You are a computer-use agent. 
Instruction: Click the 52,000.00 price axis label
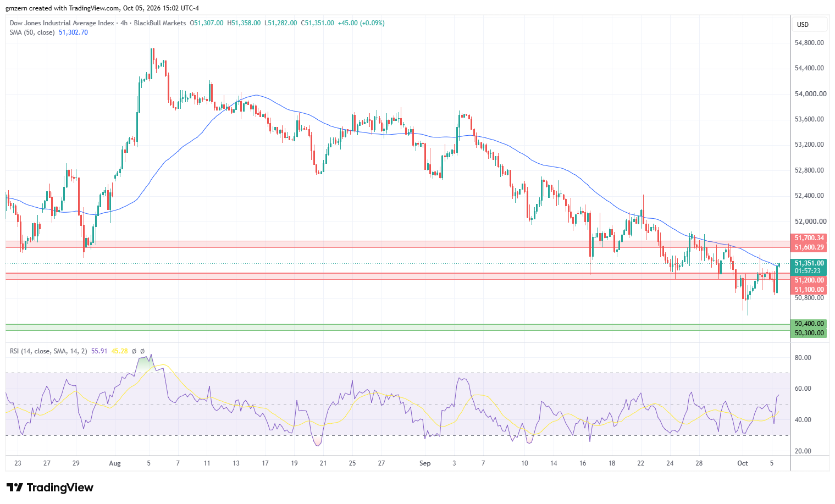click(810, 221)
